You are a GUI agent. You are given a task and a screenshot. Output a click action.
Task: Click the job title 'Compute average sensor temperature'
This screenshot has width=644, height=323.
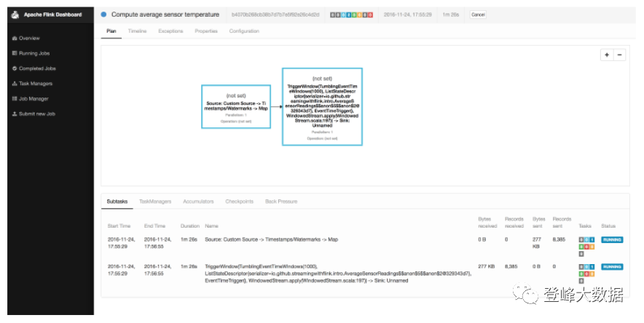(165, 15)
